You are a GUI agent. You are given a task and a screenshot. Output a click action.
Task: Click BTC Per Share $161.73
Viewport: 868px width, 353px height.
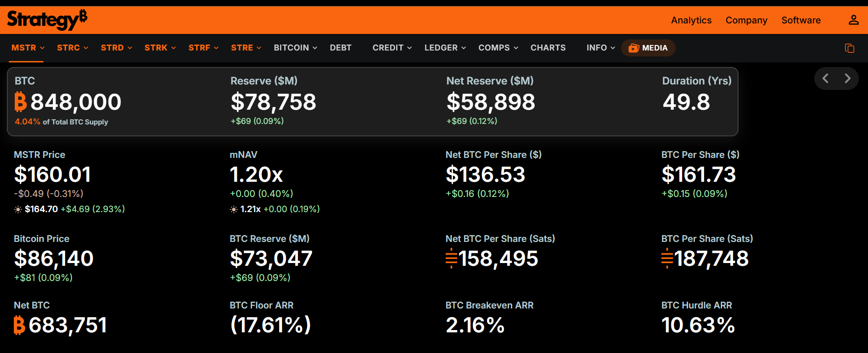coord(699,174)
